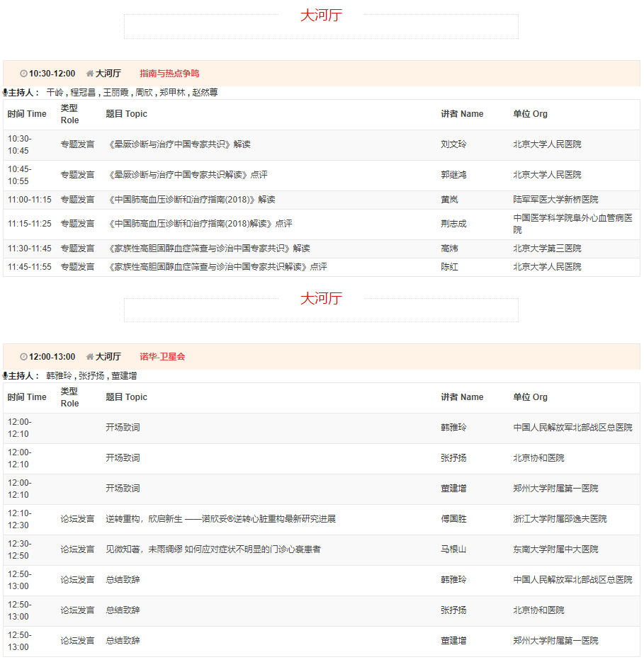Select topic 《中国肺高血压诊断和治疗指南(2018)》解读

(x=191, y=200)
